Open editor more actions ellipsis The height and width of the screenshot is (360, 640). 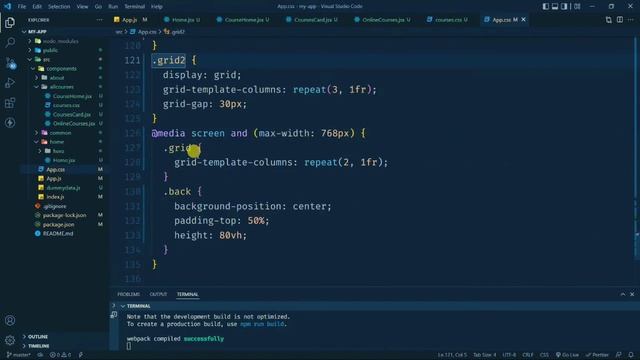[x=631, y=20]
